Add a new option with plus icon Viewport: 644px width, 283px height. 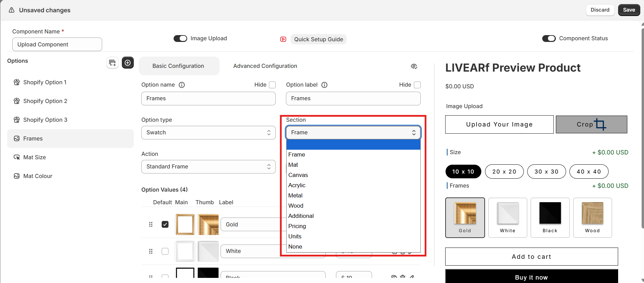coord(128,63)
